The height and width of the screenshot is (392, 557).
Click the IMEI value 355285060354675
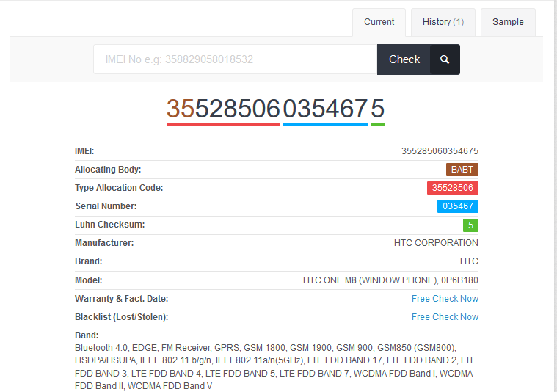tap(440, 150)
